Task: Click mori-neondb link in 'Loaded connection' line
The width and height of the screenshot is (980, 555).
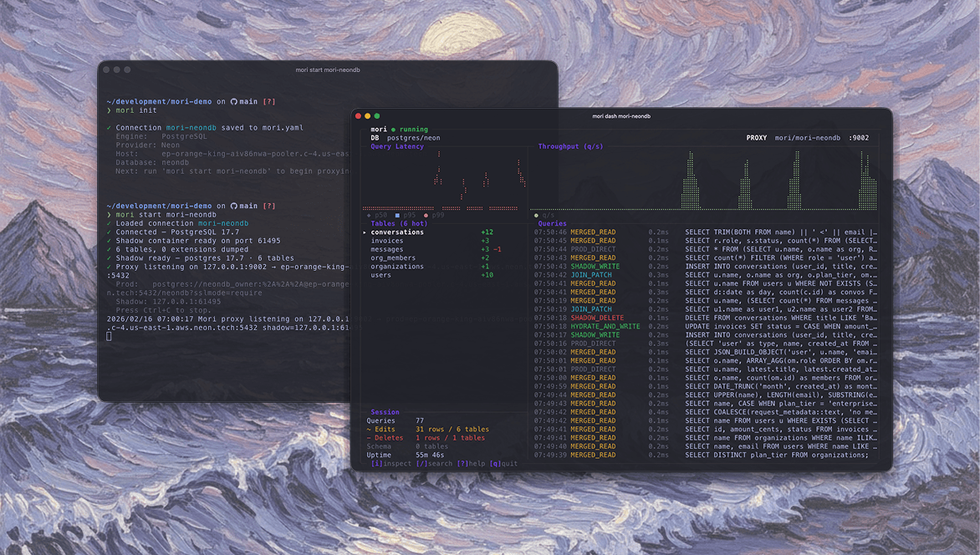Action: click(x=223, y=223)
